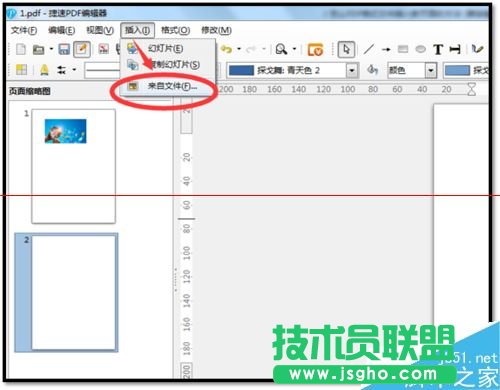Select the Arrow line tool
Image resolution: width=500 pixels, height=390 pixels.
tap(386, 50)
